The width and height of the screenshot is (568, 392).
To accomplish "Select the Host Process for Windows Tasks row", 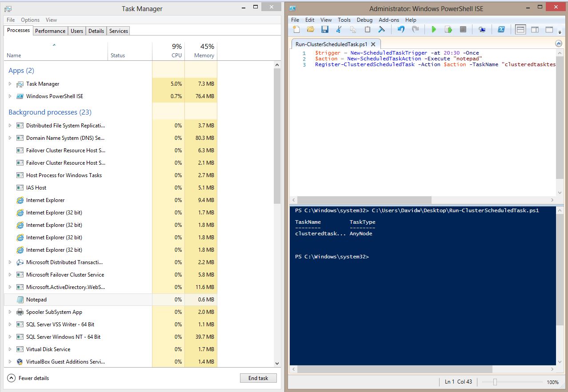I will (x=111, y=175).
